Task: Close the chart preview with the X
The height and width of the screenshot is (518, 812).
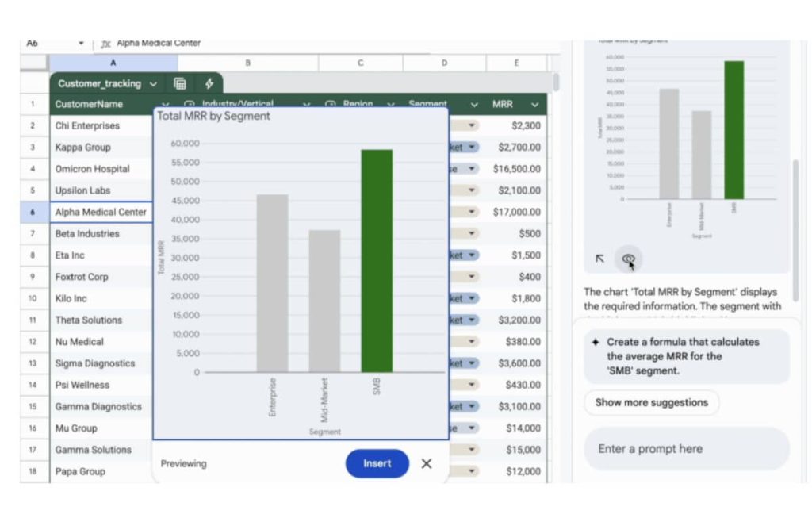Action: [x=426, y=463]
